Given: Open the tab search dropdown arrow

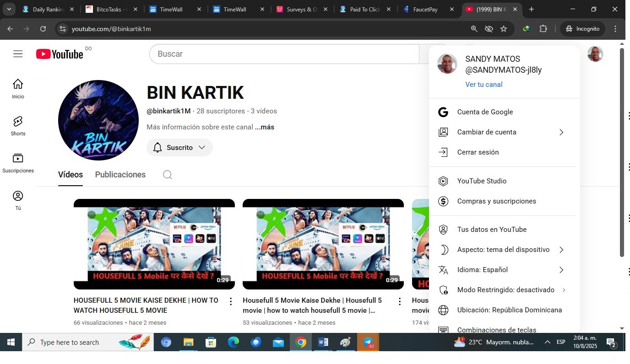Looking at the screenshot, I should (9, 9).
